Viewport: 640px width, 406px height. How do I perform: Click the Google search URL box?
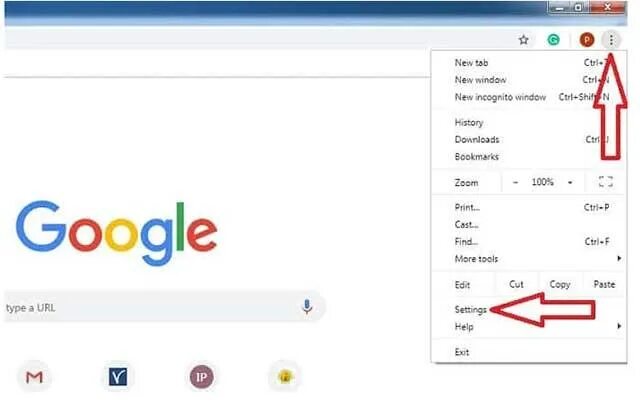(x=165, y=307)
